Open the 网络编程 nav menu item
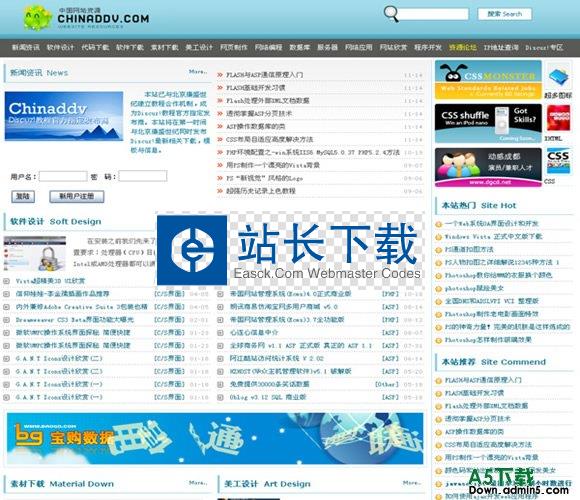This screenshot has height=500, width=580. 269,47
